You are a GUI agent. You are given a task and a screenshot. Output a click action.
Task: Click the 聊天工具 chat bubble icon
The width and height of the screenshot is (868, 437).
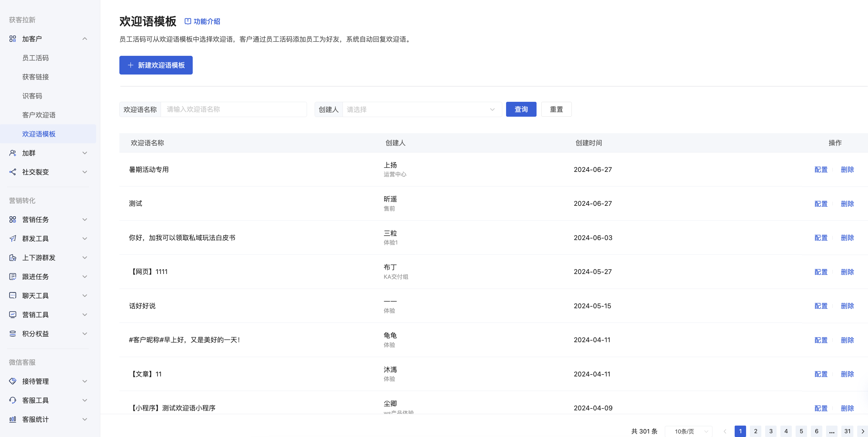pyautogui.click(x=12, y=296)
